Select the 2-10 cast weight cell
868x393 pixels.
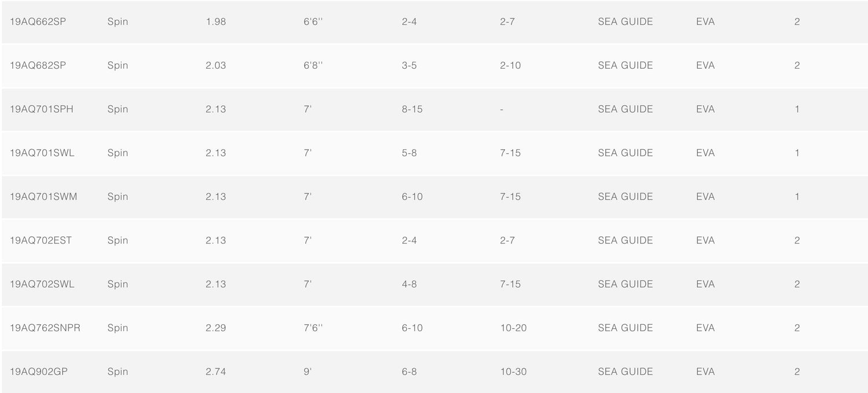coord(510,66)
